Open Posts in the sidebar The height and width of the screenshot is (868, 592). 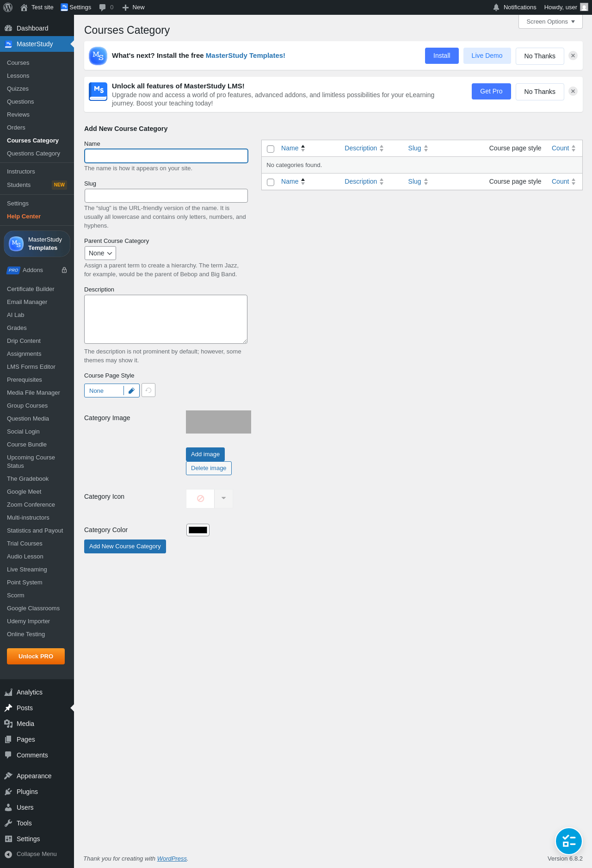click(37, 708)
